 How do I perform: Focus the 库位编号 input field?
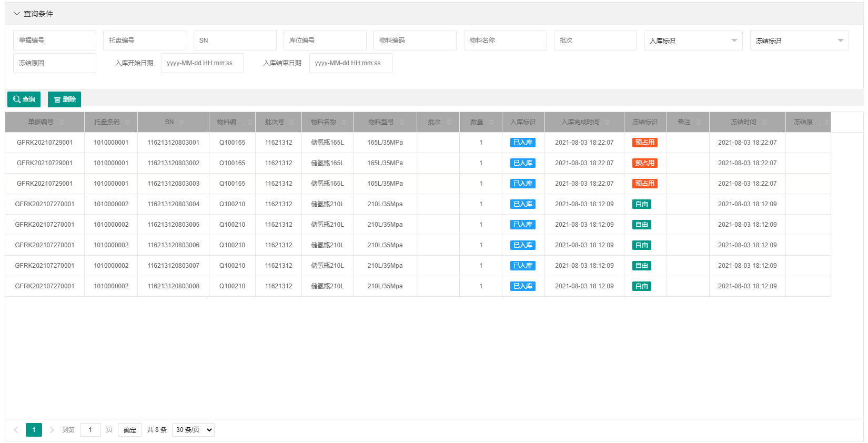325,41
